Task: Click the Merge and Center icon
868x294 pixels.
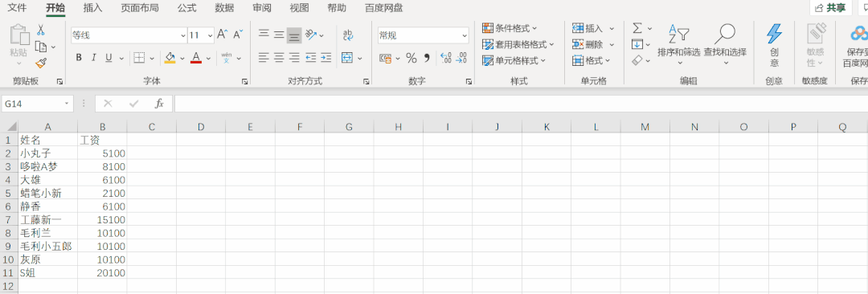Action: 348,58
